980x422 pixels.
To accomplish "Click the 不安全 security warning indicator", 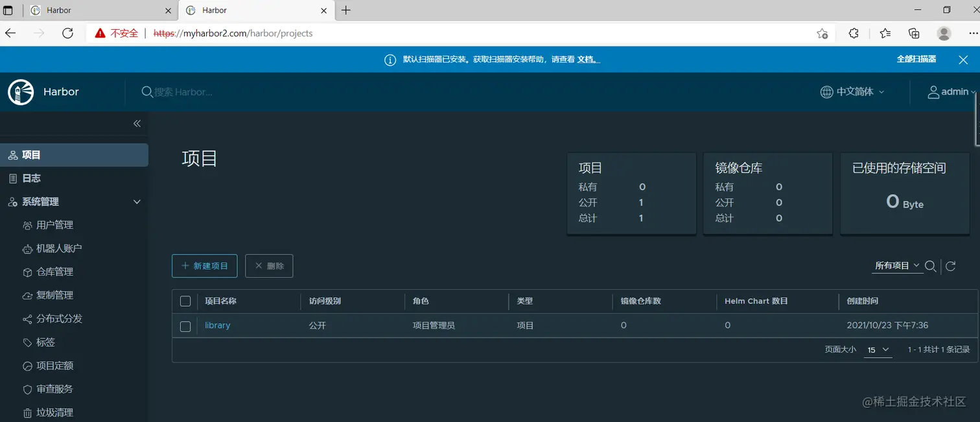I will [117, 33].
